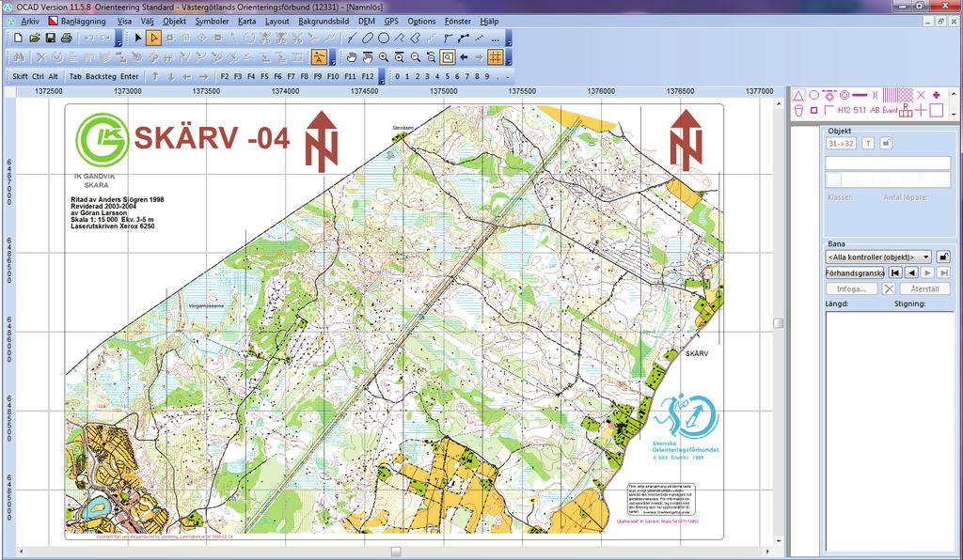Print the map using the printer icon

tap(67, 38)
